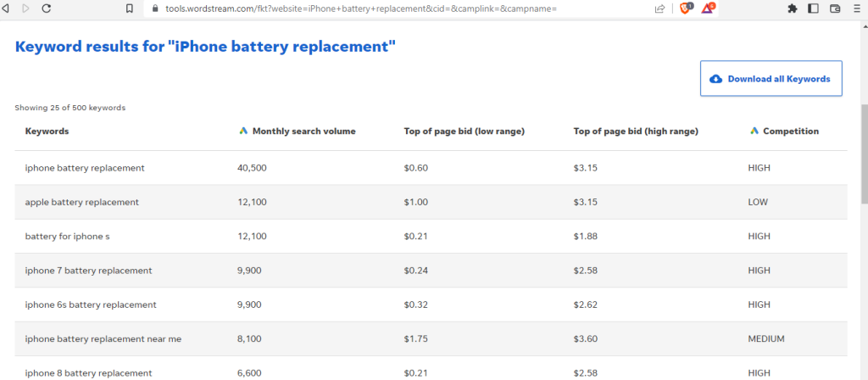Bookmark this page using bookmark icon
Viewport: 868px width, 380px height.
tap(130, 8)
